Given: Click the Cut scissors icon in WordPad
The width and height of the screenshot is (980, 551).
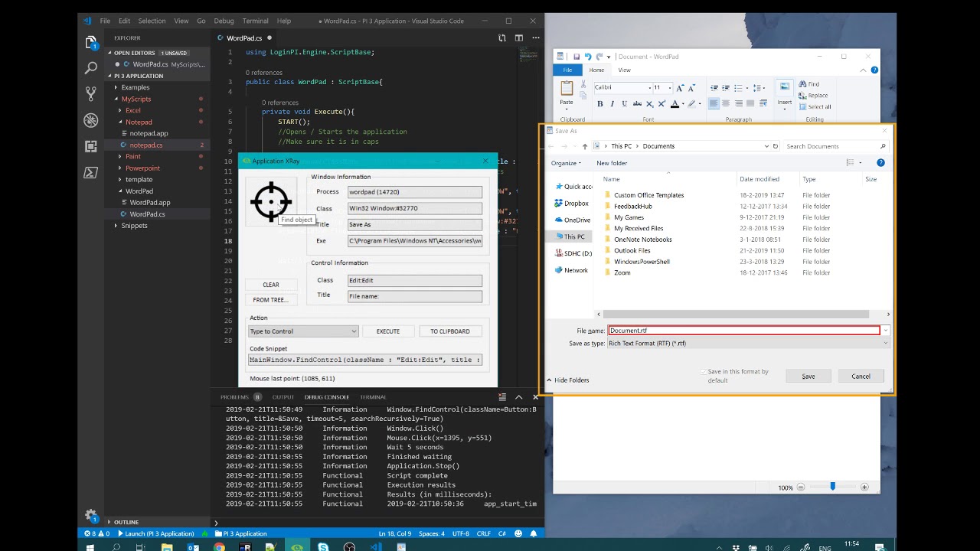Looking at the screenshot, I should click(x=583, y=86).
